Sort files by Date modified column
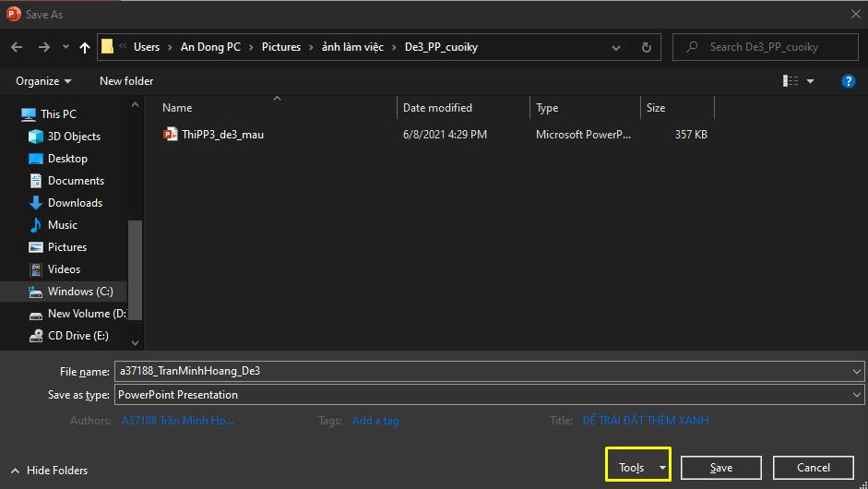This screenshot has width=868, height=489. (437, 108)
